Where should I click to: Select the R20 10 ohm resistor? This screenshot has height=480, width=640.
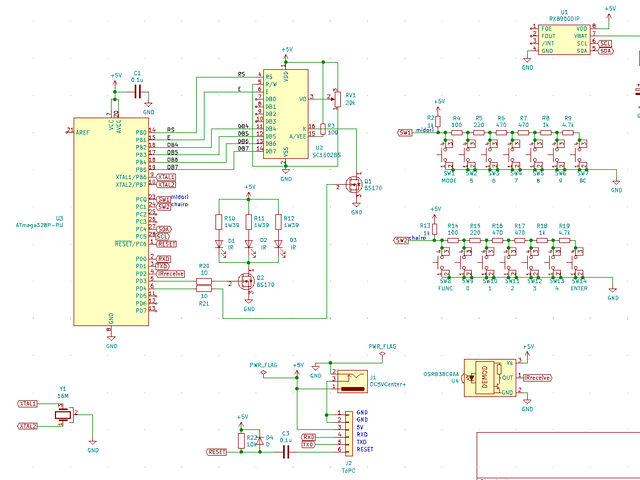pyautogui.click(x=204, y=284)
